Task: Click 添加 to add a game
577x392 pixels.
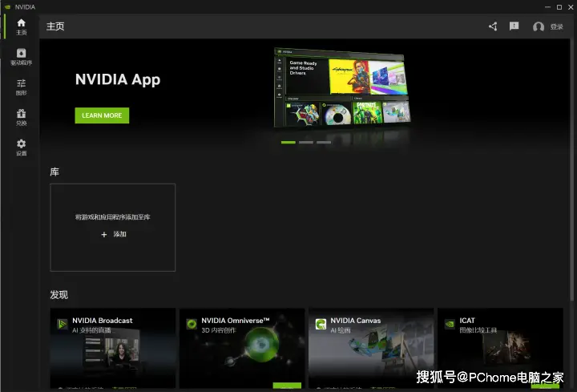Action: pos(119,234)
